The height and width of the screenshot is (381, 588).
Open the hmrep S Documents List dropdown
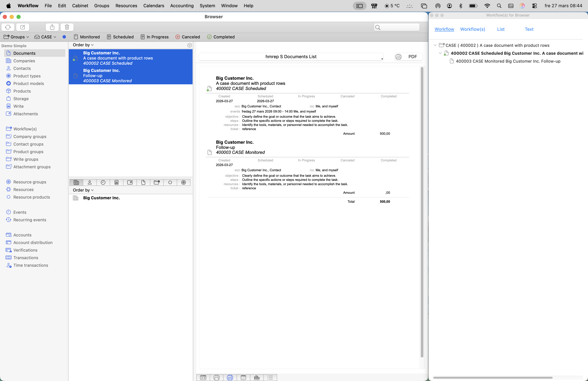click(291, 57)
